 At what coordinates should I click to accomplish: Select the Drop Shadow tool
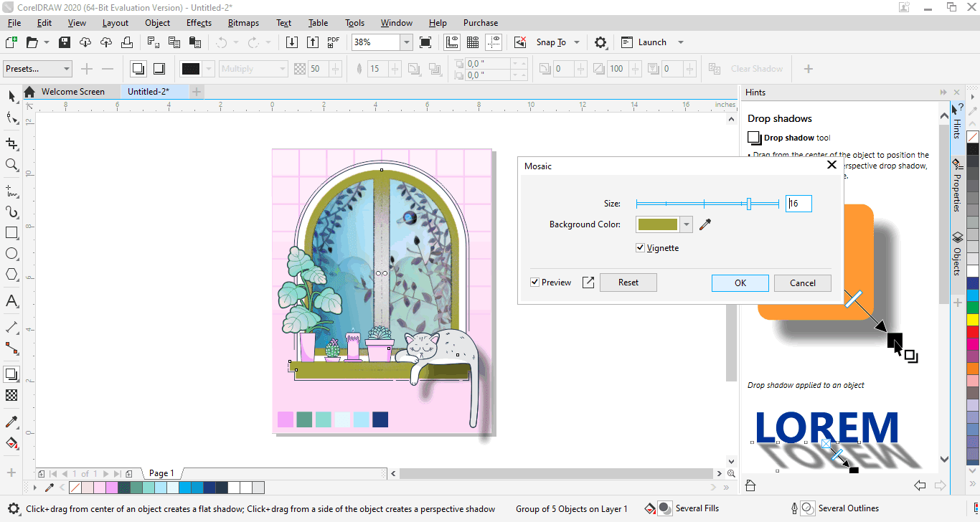tap(11, 374)
